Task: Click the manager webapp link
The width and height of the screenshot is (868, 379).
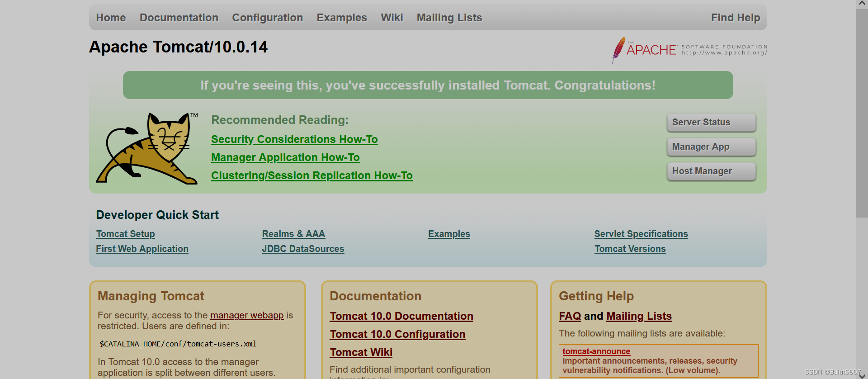Action: 247,315
